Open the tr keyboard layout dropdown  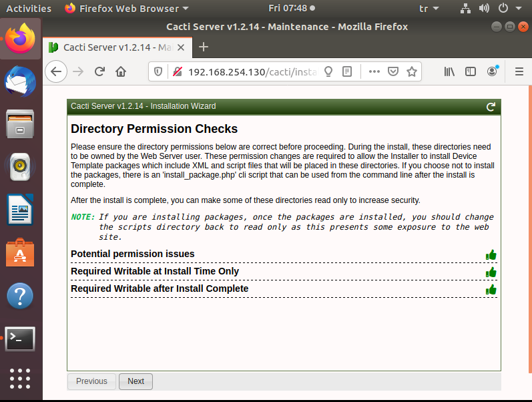(x=429, y=9)
